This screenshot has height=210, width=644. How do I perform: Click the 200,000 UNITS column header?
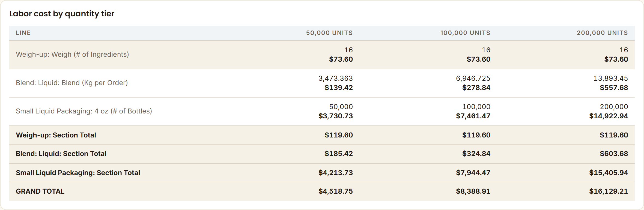(602, 33)
